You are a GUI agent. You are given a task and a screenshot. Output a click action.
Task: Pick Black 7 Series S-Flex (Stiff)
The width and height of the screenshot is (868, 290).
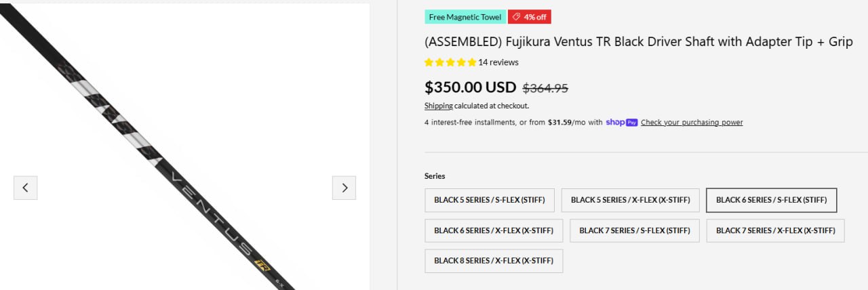click(x=634, y=230)
